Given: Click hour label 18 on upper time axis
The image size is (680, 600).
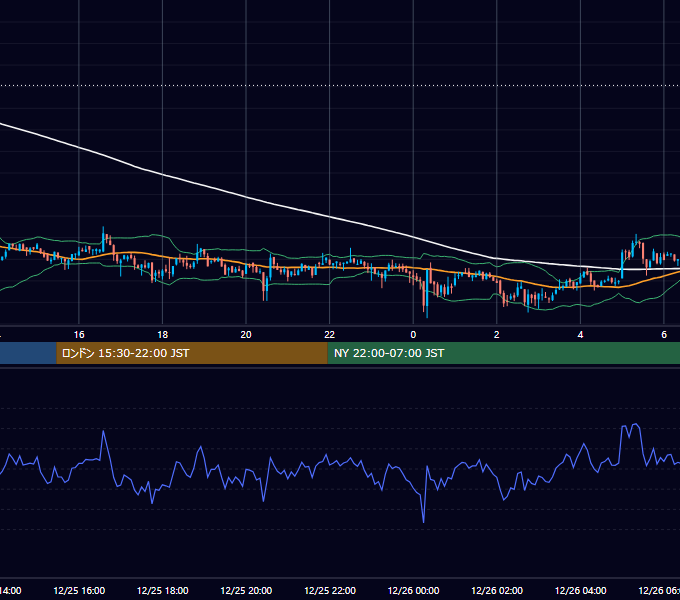Looking at the screenshot, I should [163, 335].
